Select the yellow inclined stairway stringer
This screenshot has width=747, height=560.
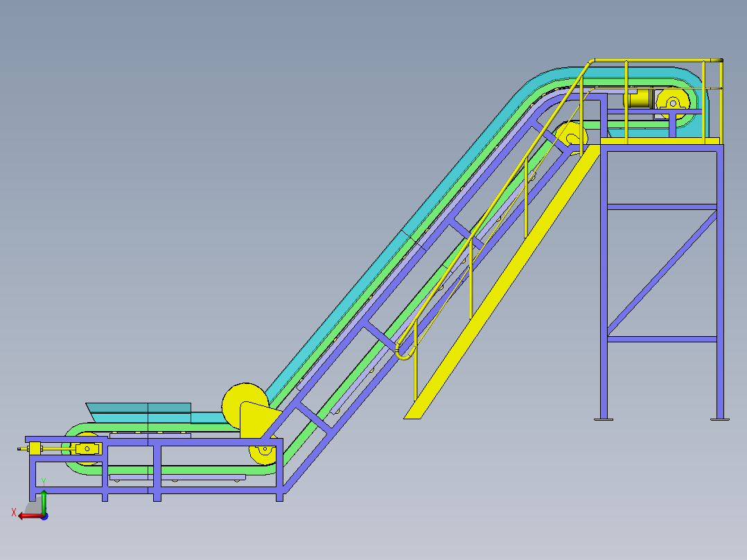[x=502, y=282]
